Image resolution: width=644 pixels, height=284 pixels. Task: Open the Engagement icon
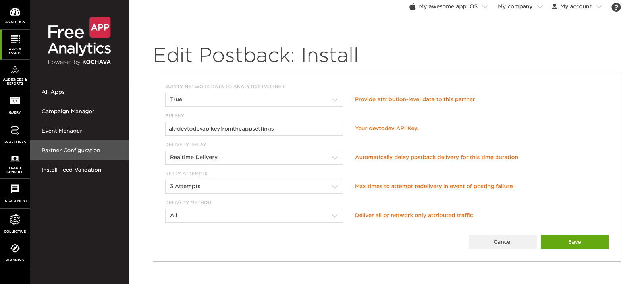coord(15,189)
